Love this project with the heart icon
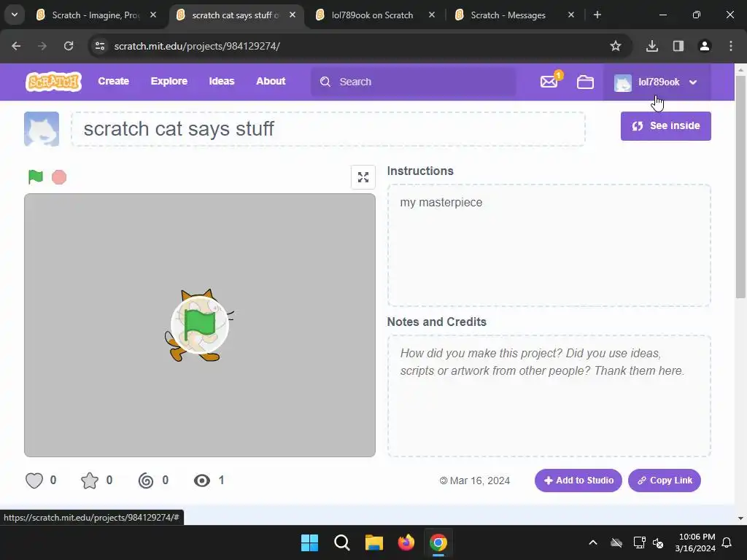The image size is (747, 560). click(x=34, y=481)
